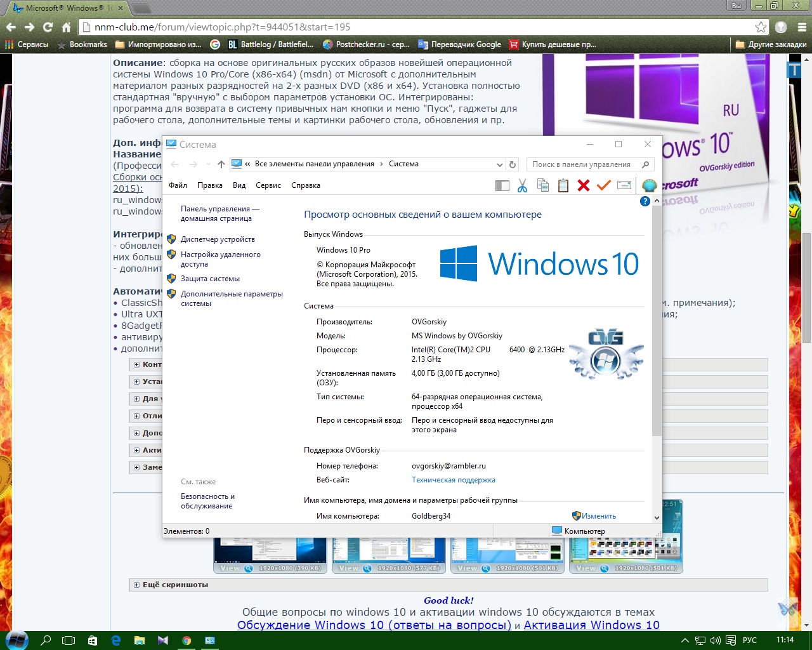Click the volume speaker icon in the system tray
This screenshot has width=812, height=650.
[x=716, y=640]
